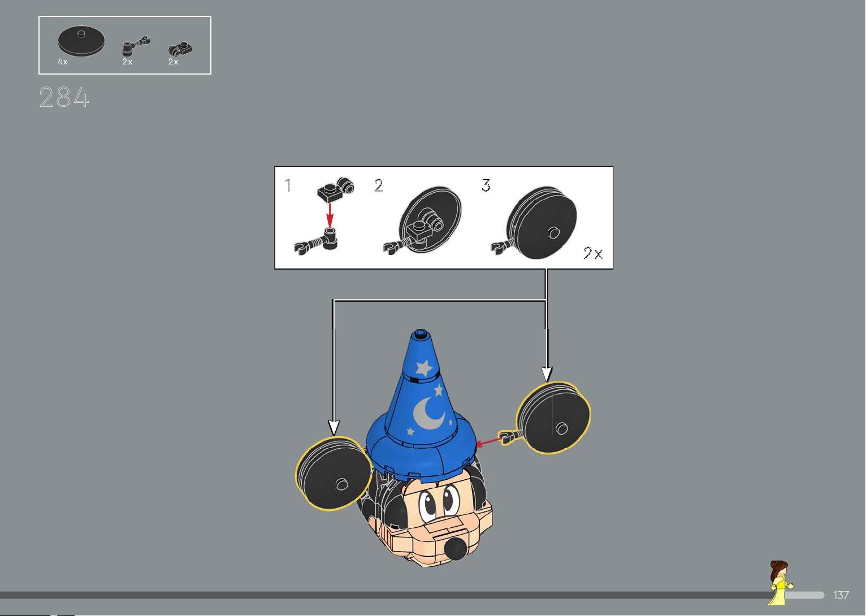Click the page number 137
866x616 pixels.
point(841,595)
